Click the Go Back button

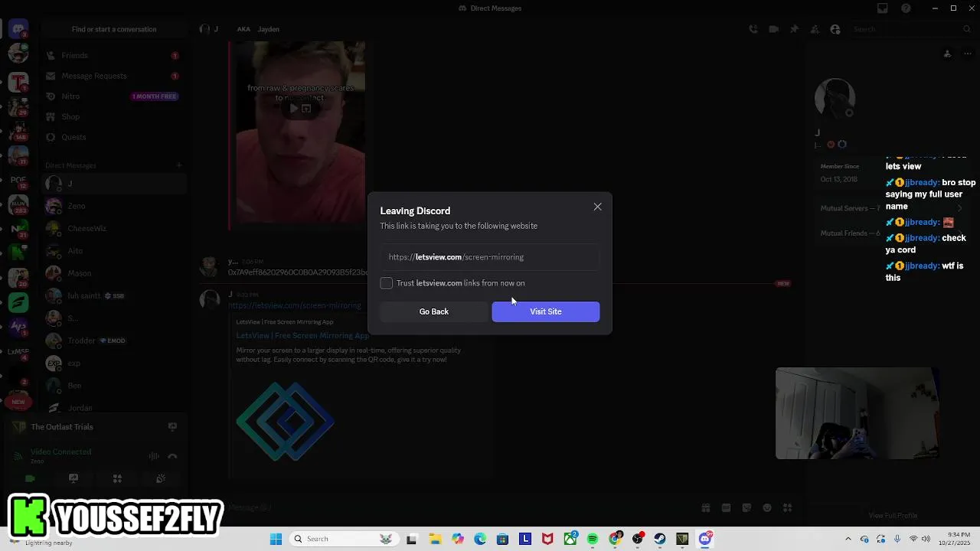(434, 311)
